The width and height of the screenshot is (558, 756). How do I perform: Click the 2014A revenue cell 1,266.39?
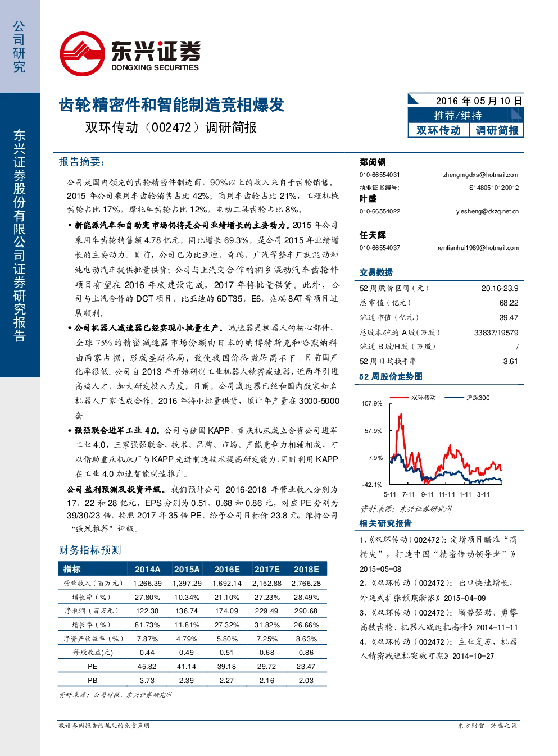pos(147,584)
